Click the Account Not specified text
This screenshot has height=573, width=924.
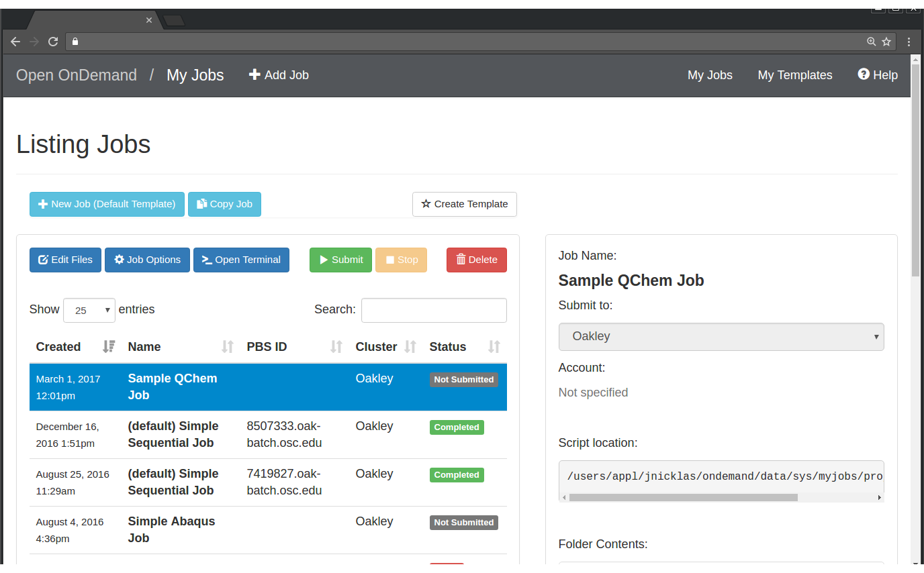point(594,393)
